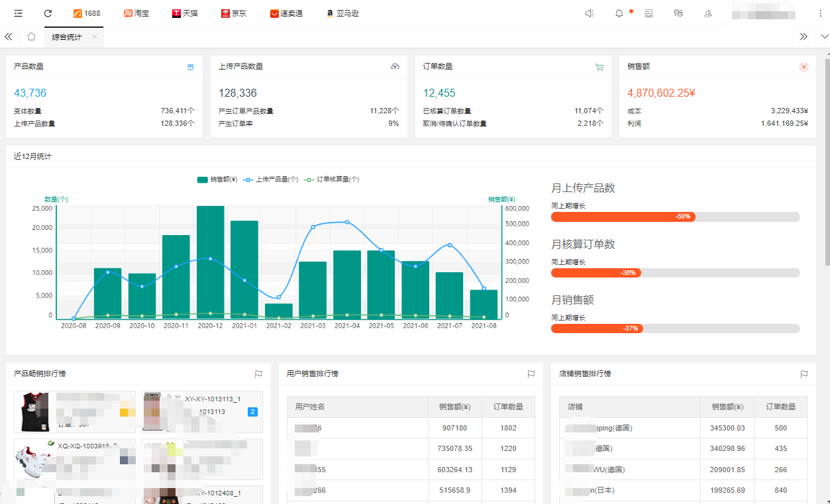Toggle 销售额(¥) series in chart legend

coord(217,179)
